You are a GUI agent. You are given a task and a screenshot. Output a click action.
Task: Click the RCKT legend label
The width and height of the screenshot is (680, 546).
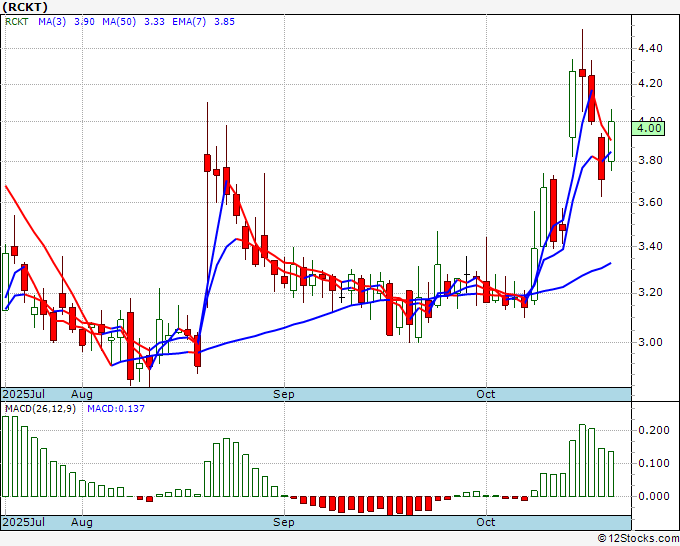(17, 22)
